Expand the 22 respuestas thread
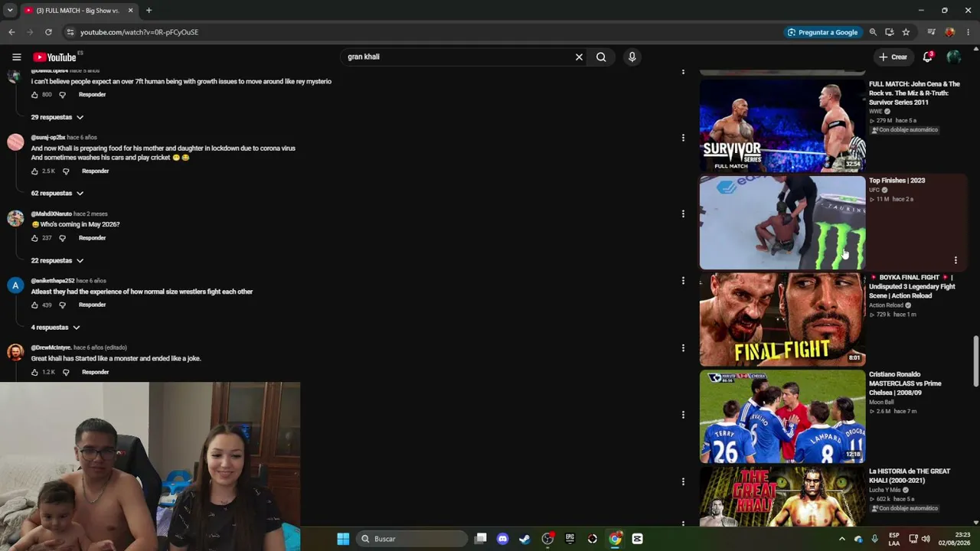This screenshot has height=551, width=980. point(57,261)
